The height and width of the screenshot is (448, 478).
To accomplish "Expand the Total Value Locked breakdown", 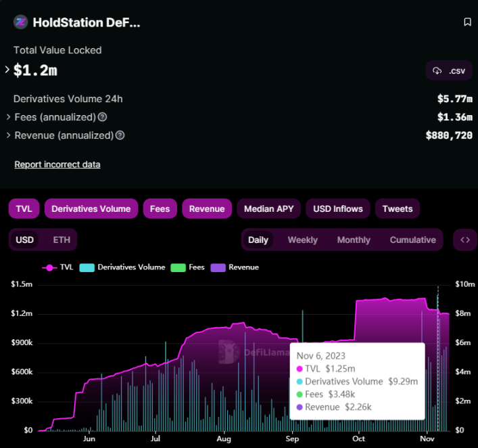I will pos(7,70).
